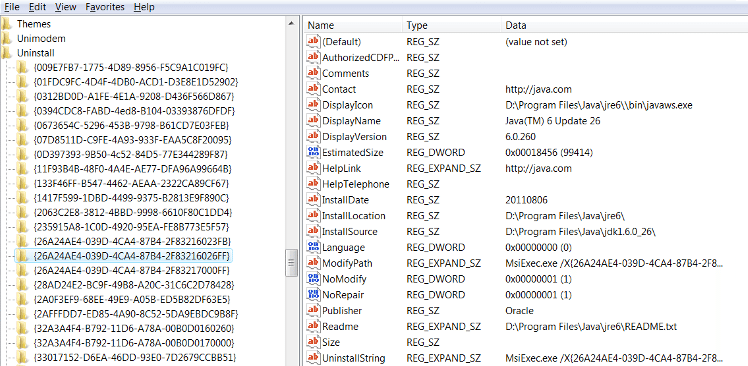Select the Size value name

[330, 342]
